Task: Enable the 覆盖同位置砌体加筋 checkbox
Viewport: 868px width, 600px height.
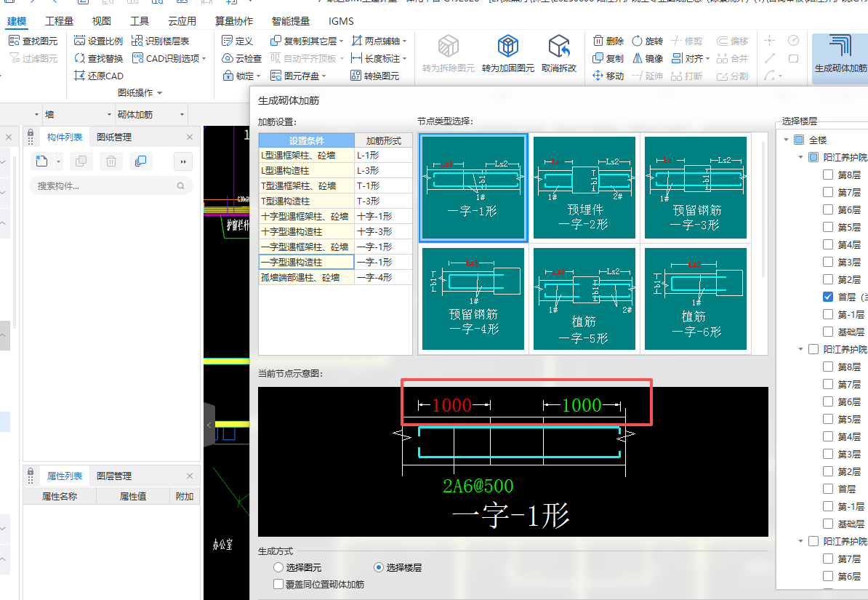Action: pos(278,584)
